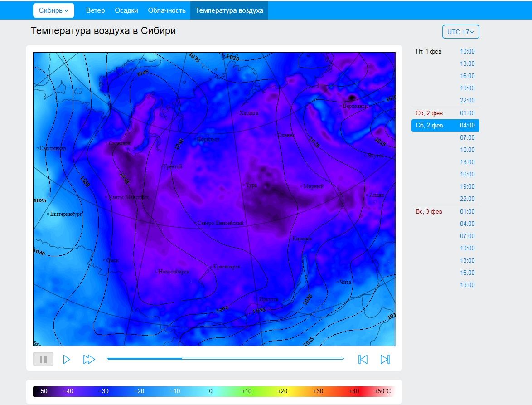Choose the 22:00 time on Friday
The height and width of the screenshot is (405, 532).
point(467,101)
